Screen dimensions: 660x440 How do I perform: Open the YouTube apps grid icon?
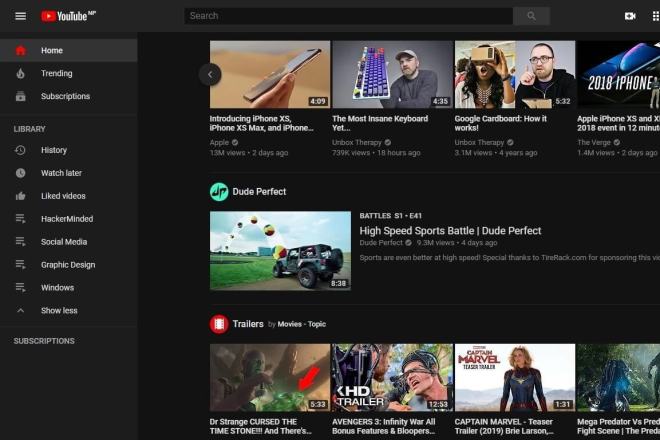click(655, 16)
